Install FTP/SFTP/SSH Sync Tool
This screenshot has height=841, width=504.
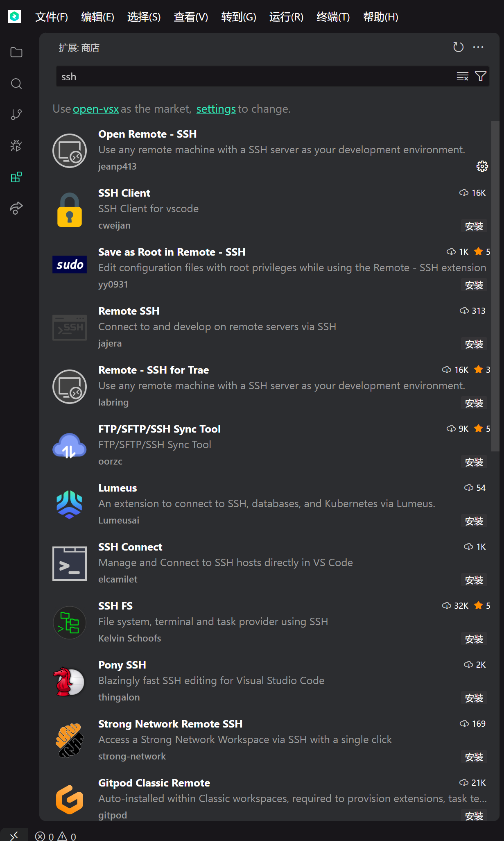[x=474, y=462]
